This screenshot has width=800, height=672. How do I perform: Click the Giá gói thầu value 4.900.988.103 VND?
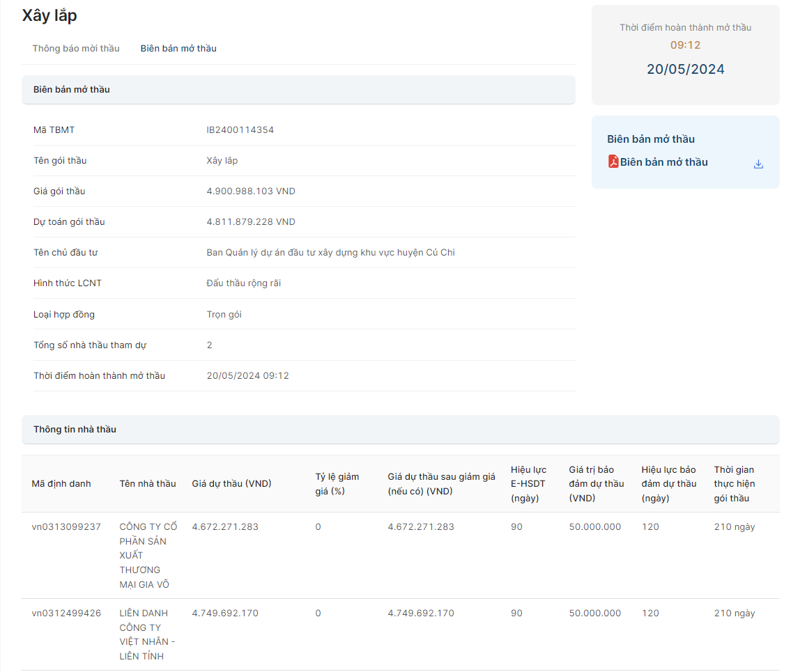pos(251,192)
